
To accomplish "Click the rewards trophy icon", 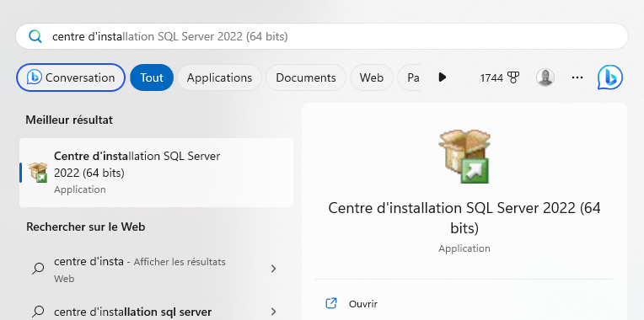I will coord(513,77).
